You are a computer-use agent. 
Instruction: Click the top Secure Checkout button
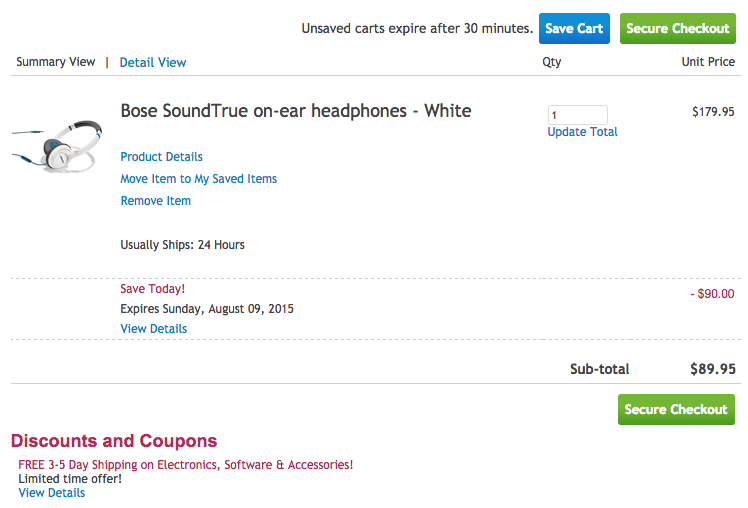[677, 28]
